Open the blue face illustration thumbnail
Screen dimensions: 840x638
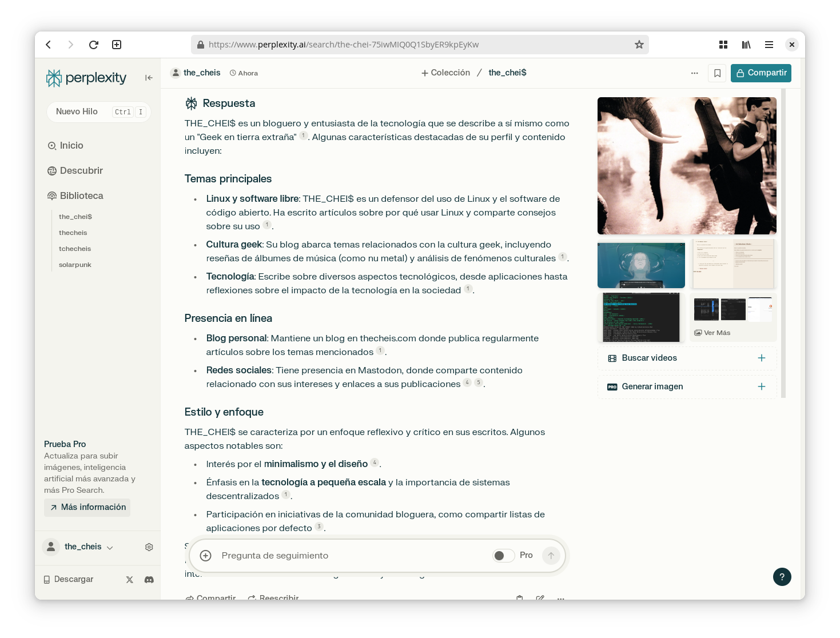click(641, 265)
